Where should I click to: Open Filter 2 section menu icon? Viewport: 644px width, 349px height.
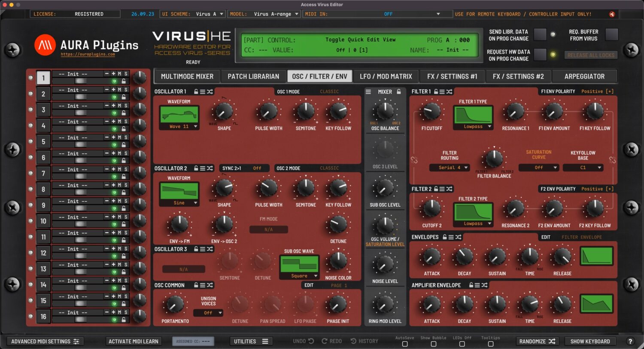[442, 189]
